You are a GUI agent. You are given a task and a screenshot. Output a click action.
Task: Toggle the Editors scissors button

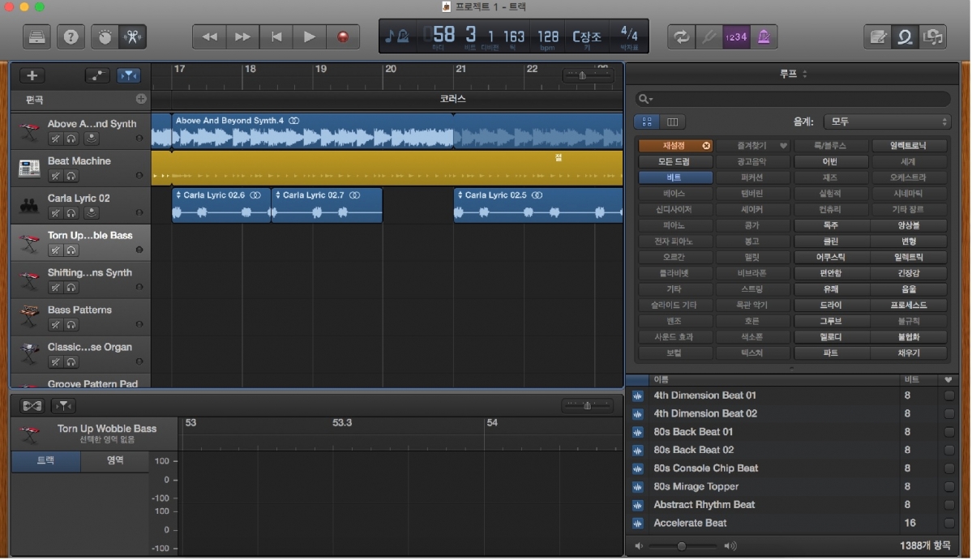pyautogui.click(x=133, y=36)
